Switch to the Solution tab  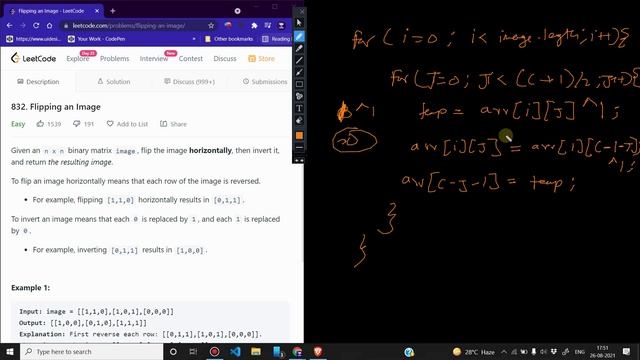113,82
